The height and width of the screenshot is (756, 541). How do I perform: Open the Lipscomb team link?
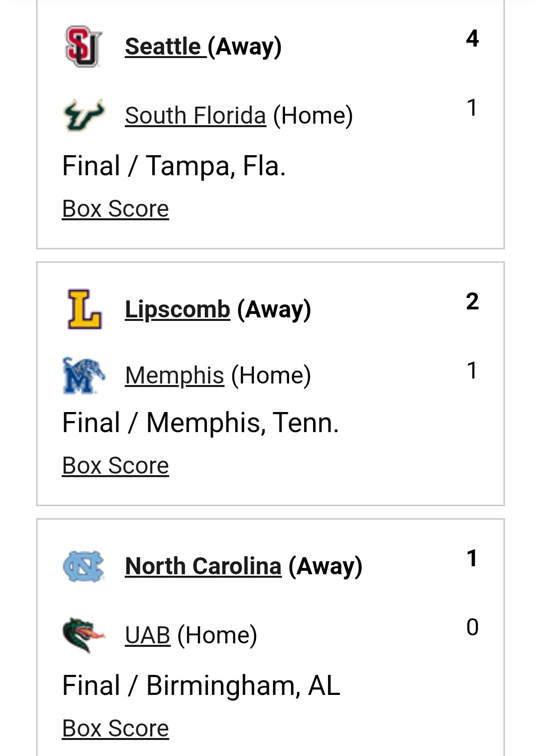[177, 309]
